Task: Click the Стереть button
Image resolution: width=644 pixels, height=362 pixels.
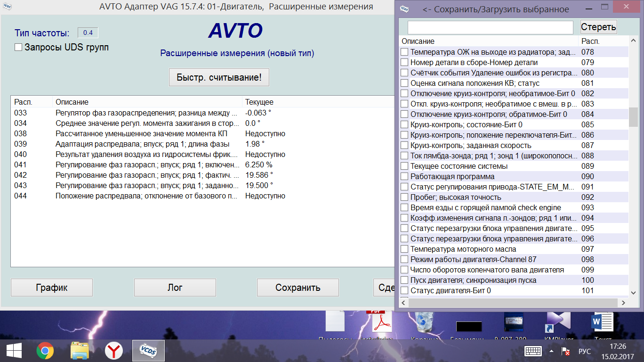Action: click(598, 27)
